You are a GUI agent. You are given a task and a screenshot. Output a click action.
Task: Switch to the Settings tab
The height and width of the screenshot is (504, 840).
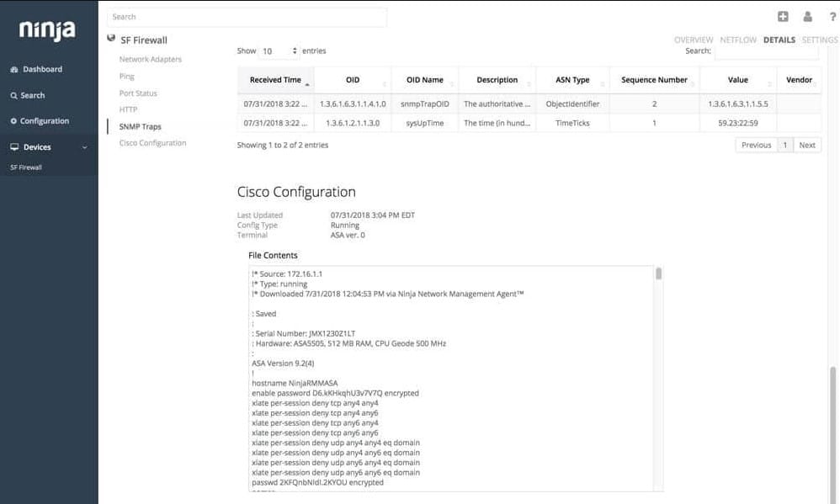point(820,40)
